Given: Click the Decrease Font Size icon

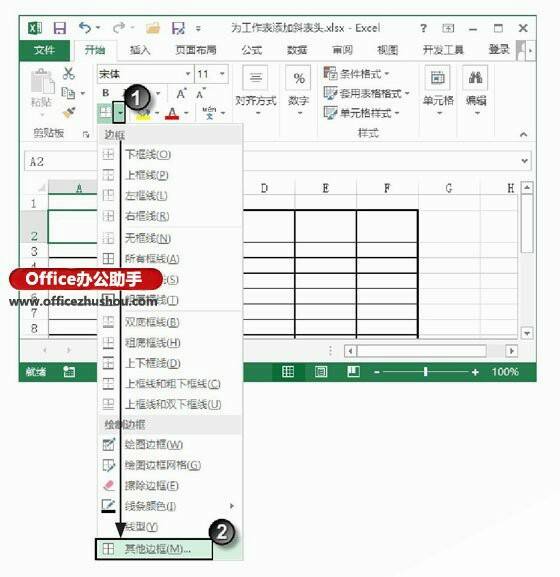Looking at the screenshot, I should click(201, 94).
